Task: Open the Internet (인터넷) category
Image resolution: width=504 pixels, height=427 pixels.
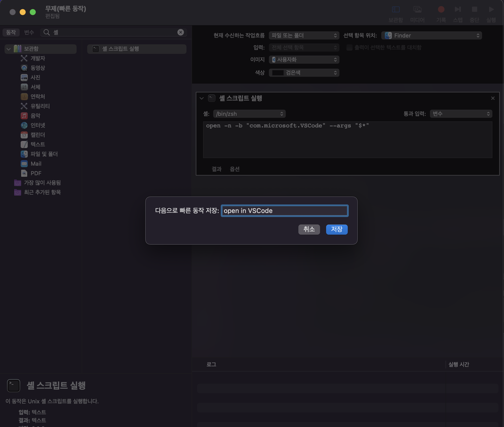Action: click(x=38, y=125)
